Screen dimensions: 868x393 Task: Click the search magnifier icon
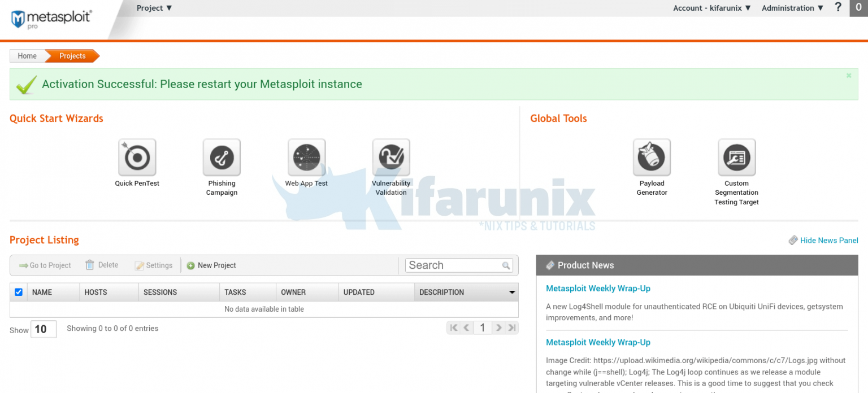[506, 265]
